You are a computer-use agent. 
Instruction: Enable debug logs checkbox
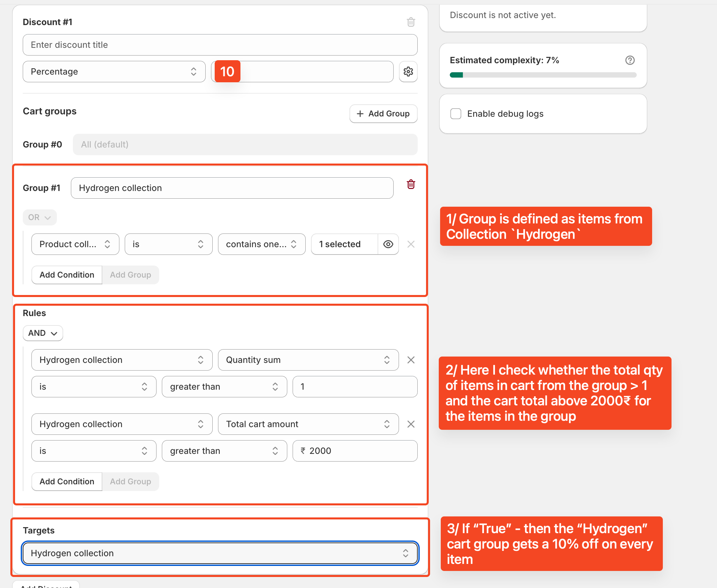[456, 114]
